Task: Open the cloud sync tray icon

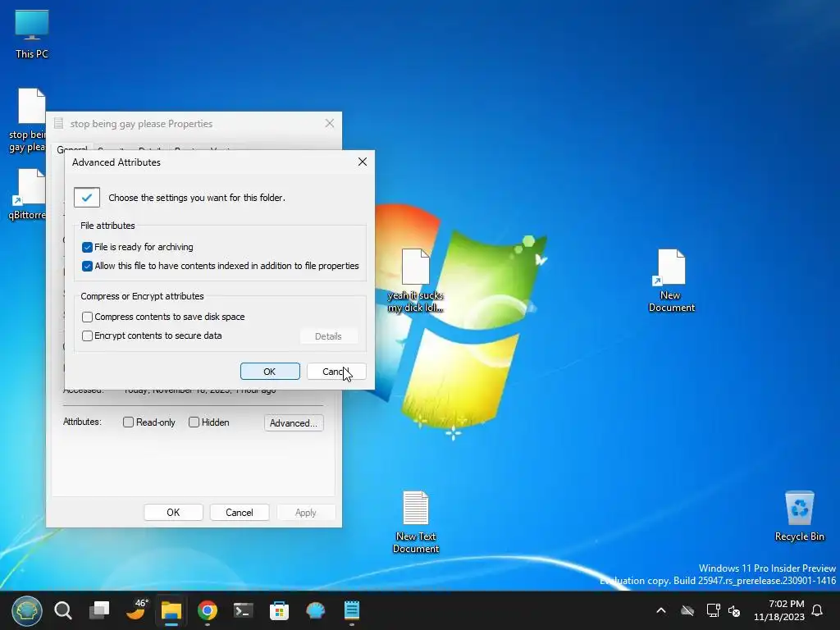Action: 687,610
